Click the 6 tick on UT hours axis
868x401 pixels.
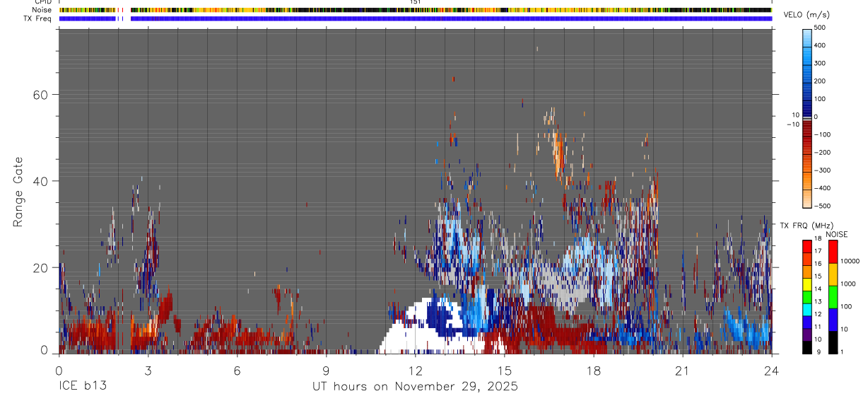(237, 370)
